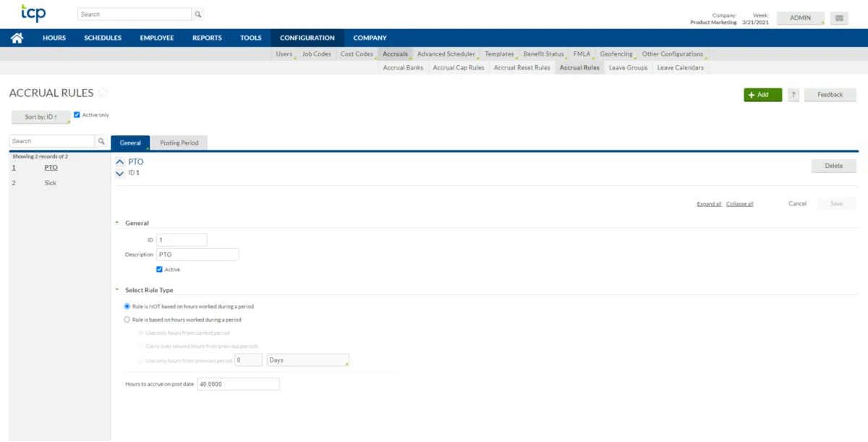
Task: Click the home navigation icon in the menu bar
Action: [17, 37]
